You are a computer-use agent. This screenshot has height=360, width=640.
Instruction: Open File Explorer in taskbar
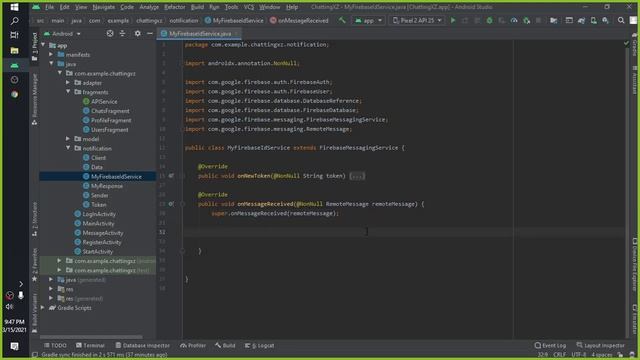(x=14, y=50)
